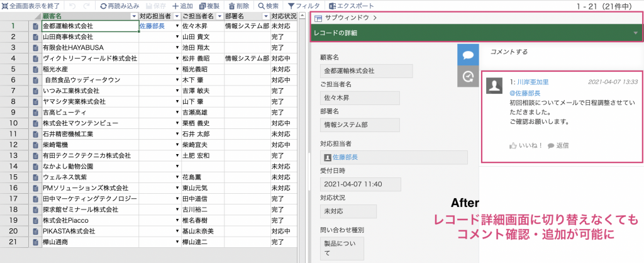Screen dimensions: 644x263
Task: Click the redo arrow icon
Action: point(87,6)
